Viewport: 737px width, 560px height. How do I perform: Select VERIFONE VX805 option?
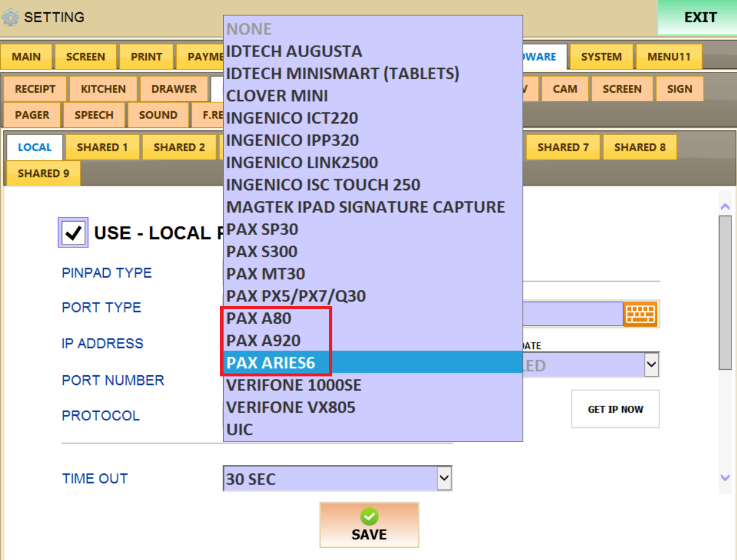click(x=373, y=407)
